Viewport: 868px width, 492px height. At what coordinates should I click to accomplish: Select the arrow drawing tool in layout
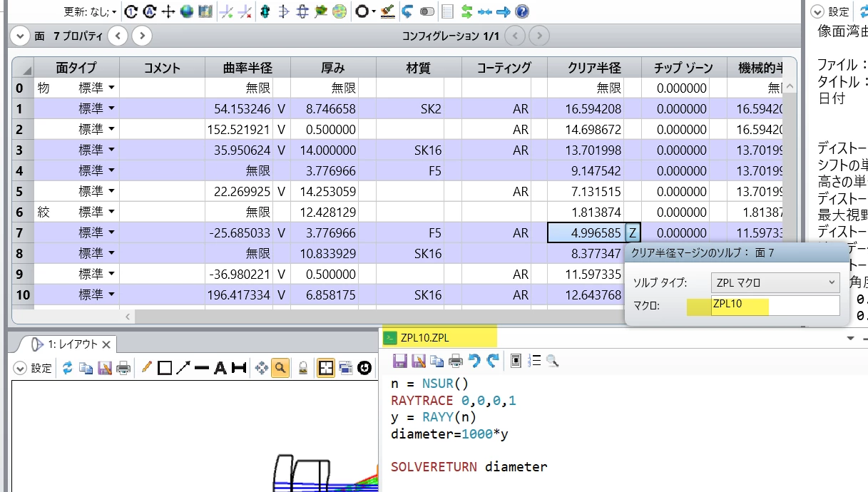tap(183, 368)
